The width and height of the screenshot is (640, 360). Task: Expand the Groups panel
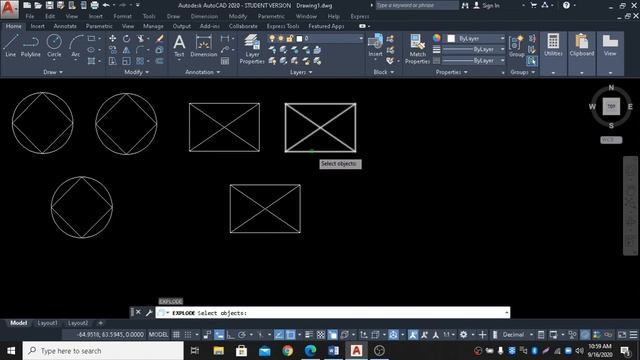(x=522, y=72)
